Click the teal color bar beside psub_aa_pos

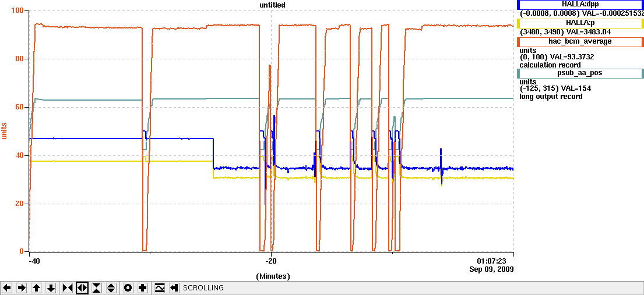tap(519, 73)
